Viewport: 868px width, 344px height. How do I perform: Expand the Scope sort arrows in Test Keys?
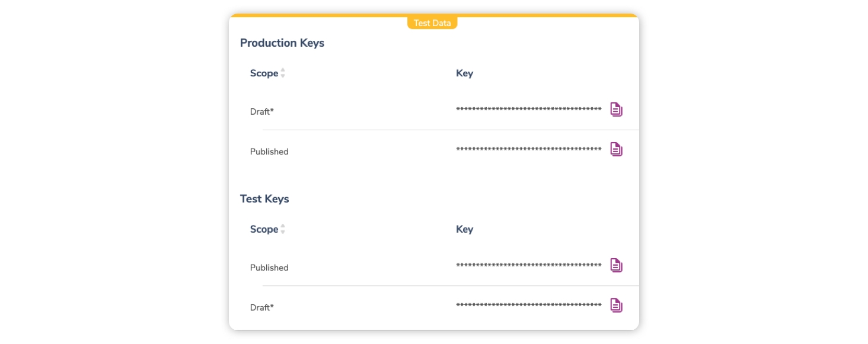(x=283, y=229)
